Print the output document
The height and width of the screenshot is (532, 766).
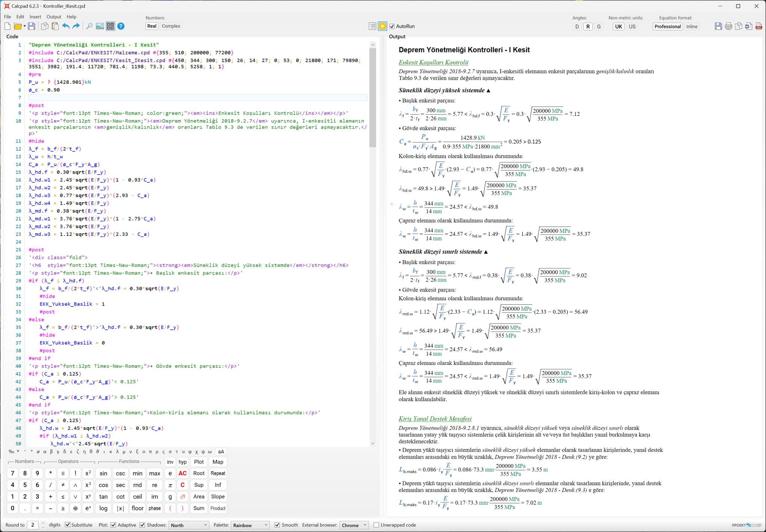click(728, 26)
